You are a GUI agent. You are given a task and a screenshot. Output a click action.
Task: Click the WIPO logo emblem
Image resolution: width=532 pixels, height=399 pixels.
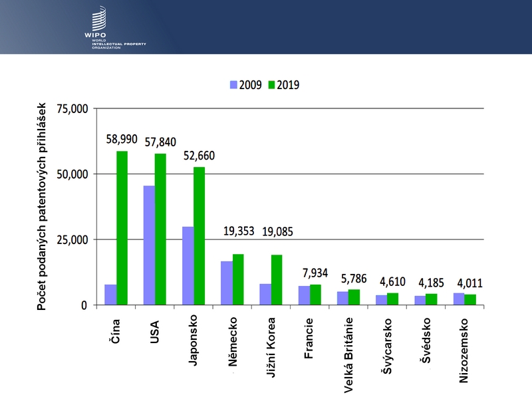pos(99,19)
